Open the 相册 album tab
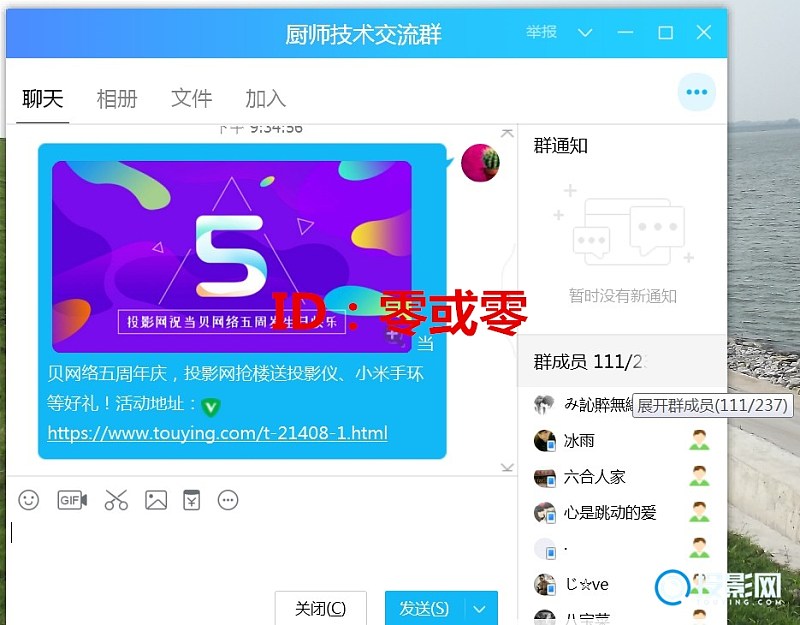Screen dimensions: 800x625 pos(117,98)
